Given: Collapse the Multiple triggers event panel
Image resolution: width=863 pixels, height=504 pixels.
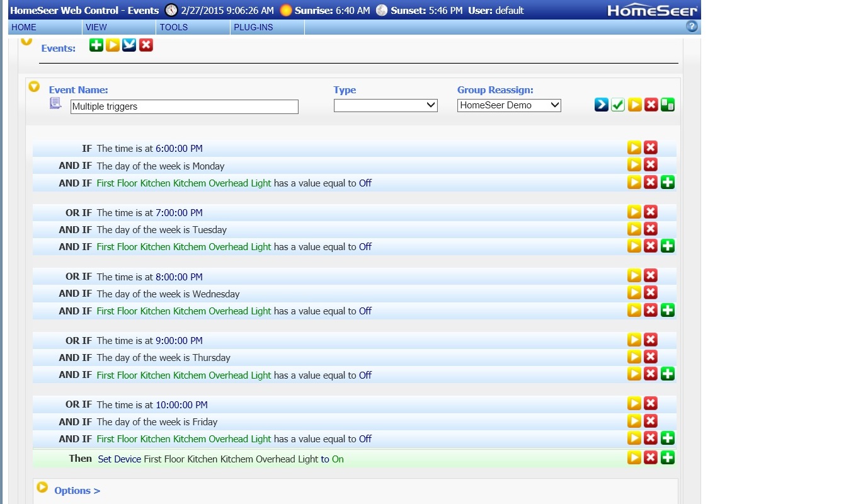Looking at the screenshot, I should (34, 86).
